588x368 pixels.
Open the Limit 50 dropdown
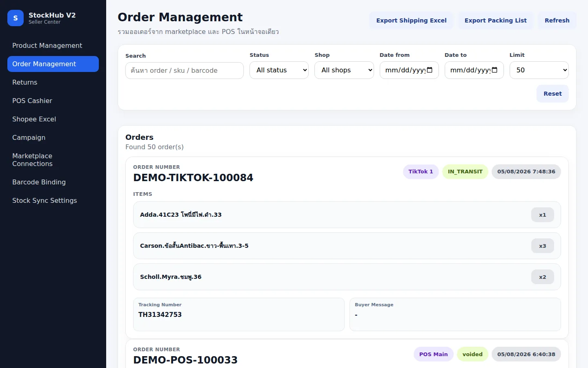pos(539,70)
